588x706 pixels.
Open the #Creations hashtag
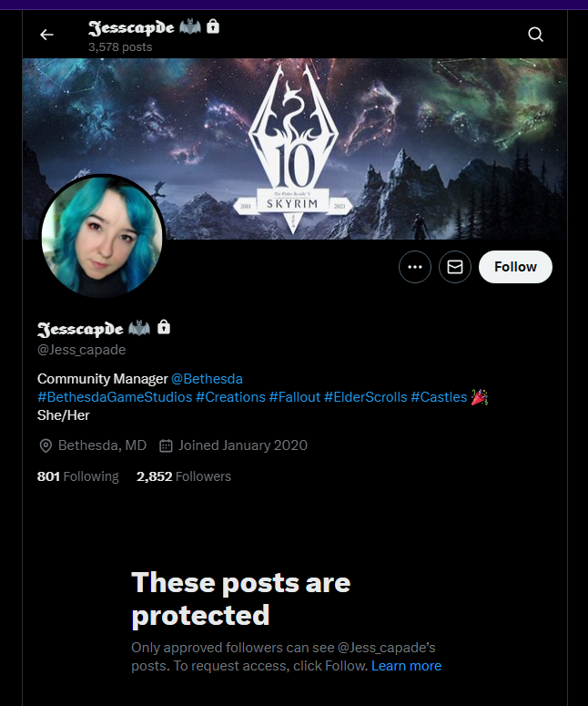click(x=231, y=397)
